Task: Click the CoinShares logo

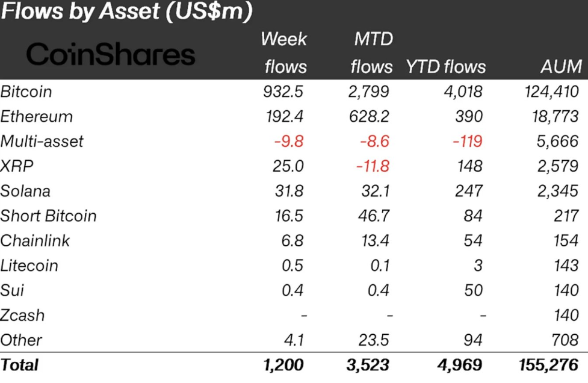Action: 111,55
